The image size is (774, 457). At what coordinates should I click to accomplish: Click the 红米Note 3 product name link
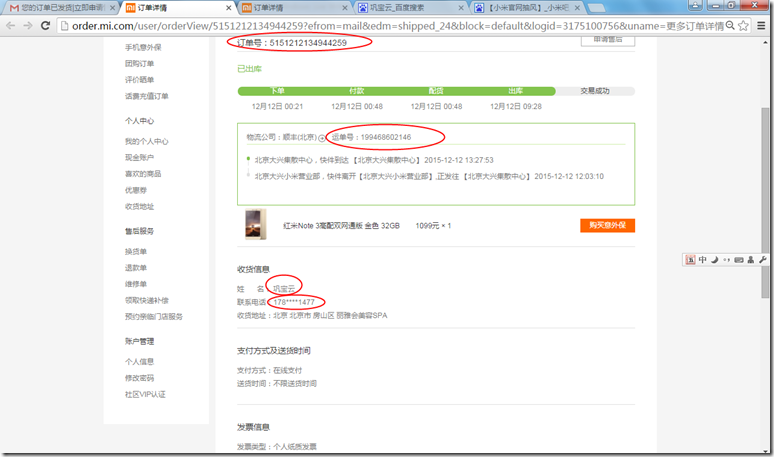341,226
